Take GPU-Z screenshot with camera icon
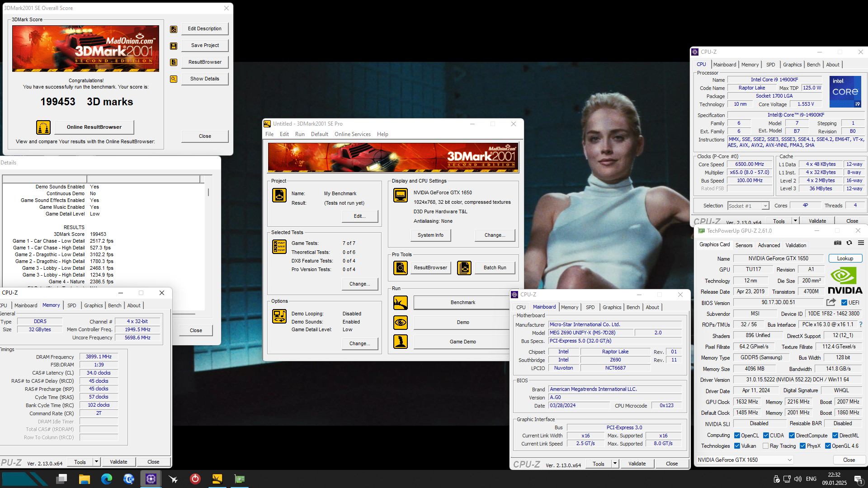The width and height of the screenshot is (868, 488). (x=838, y=243)
